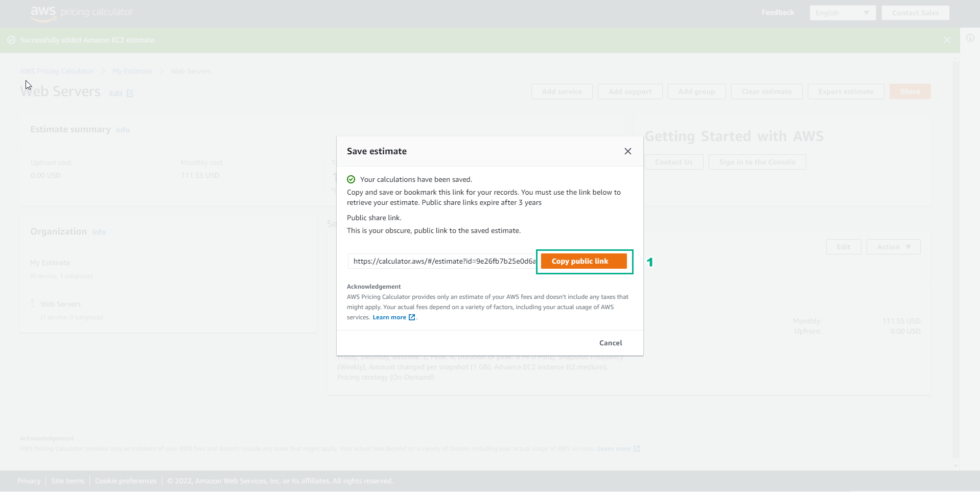This screenshot has width=980, height=492.
Task: Click Sign in to the Console button
Action: [x=757, y=162]
